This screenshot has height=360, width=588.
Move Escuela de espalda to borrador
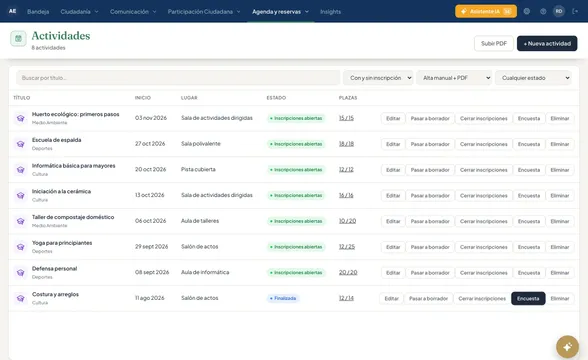430,144
